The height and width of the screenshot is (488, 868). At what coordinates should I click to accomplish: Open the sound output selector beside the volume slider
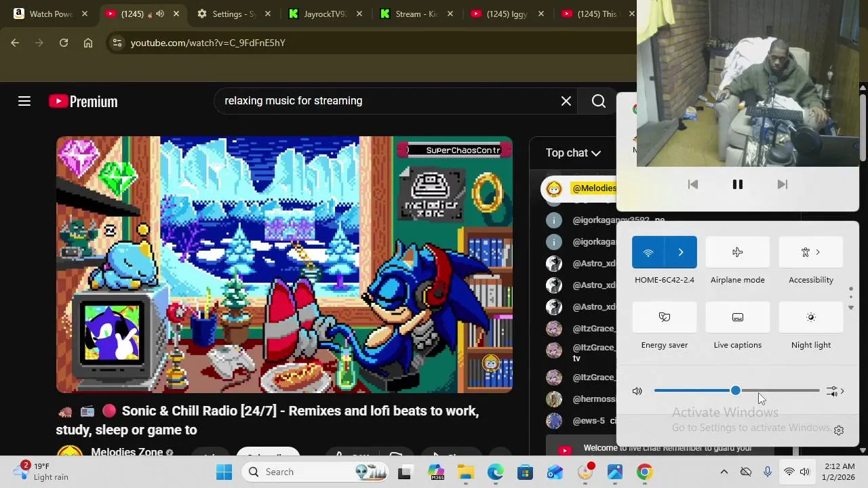[x=835, y=391]
